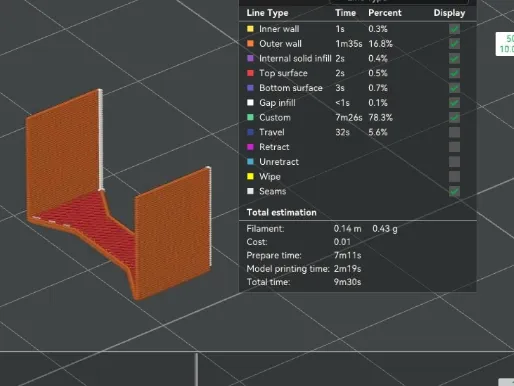Toggle Outer wall display checkbox

pos(454,44)
